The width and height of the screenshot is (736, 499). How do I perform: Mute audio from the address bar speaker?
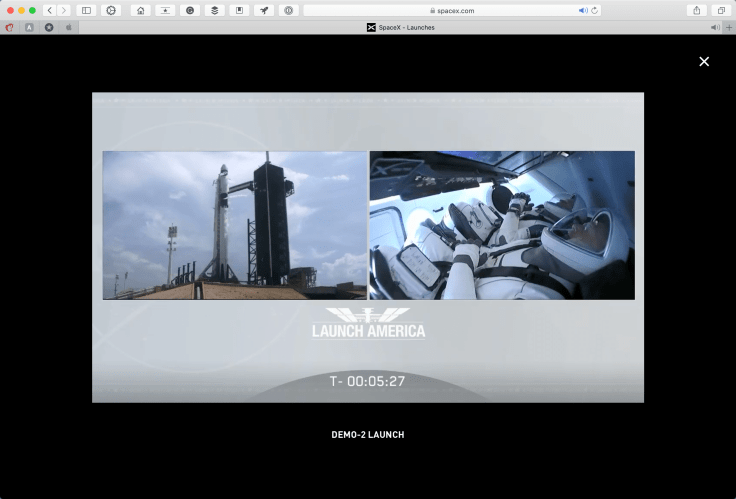click(583, 10)
